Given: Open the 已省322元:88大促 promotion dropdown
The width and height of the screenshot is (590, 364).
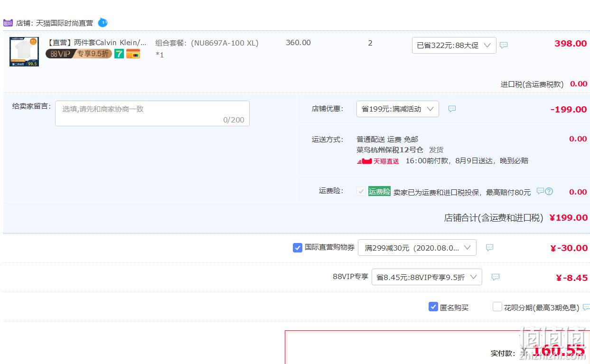Looking at the screenshot, I should (x=454, y=45).
